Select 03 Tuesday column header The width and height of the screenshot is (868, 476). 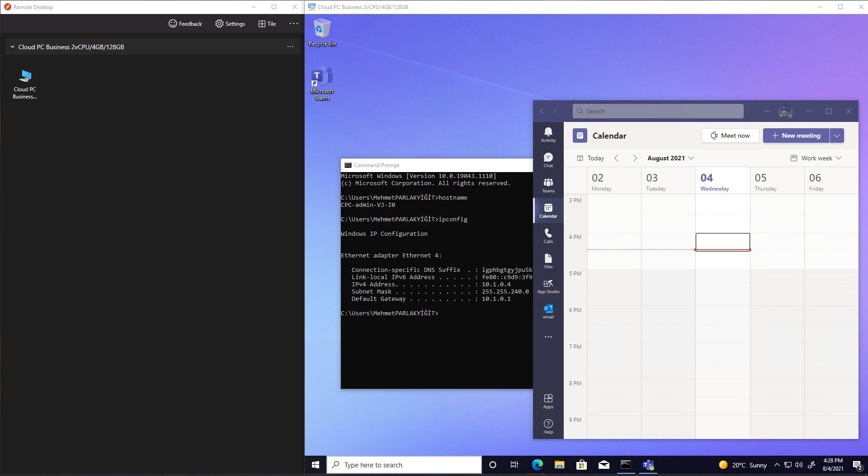click(x=668, y=182)
